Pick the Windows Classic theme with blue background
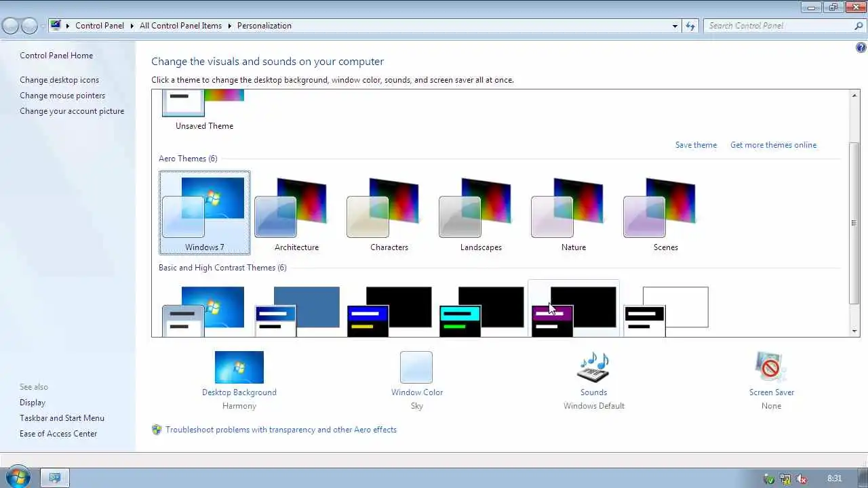Viewport: 868px width, 488px height. (x=296, y=310)
